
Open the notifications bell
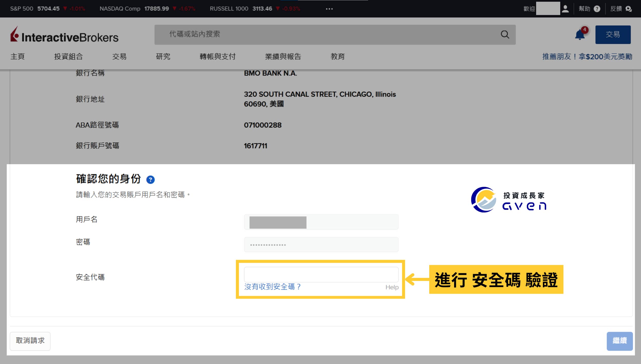pos(580,35)
